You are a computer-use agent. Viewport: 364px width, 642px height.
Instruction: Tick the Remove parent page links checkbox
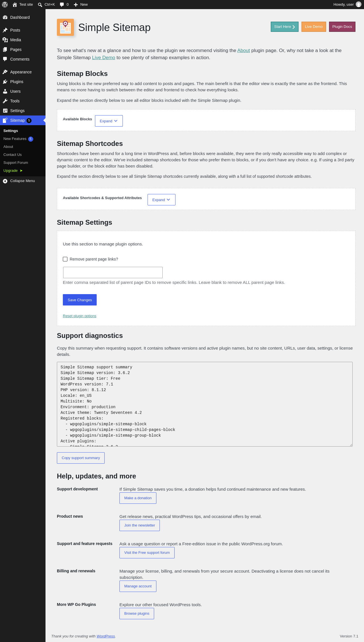[65, 259]
